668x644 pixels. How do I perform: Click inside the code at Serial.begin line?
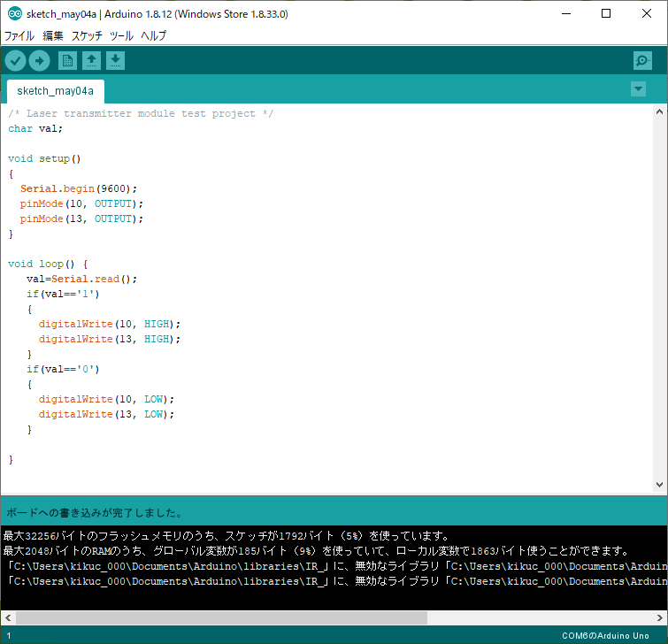(x=80, y=188)
